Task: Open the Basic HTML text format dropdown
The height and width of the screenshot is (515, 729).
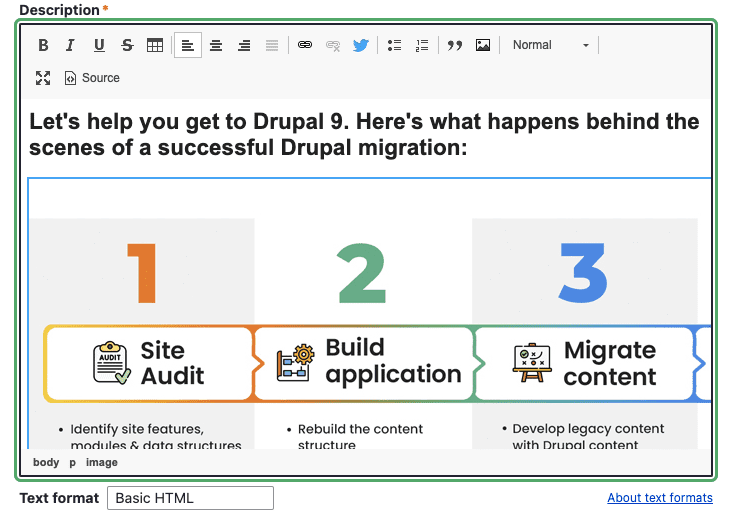Action: pos(190,498)
